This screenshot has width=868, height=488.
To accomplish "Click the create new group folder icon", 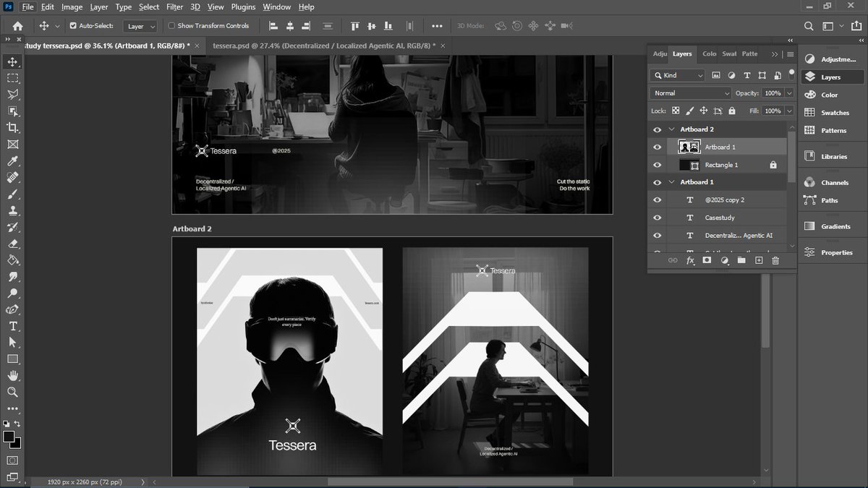I will tap(741, 260).
